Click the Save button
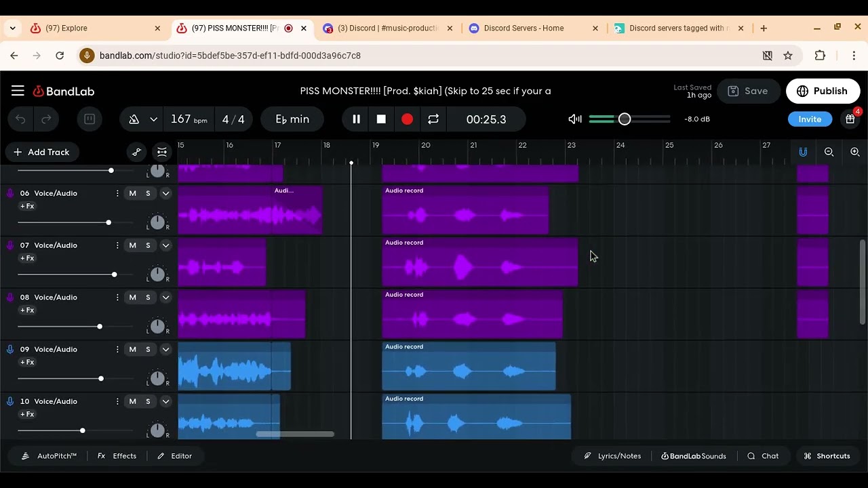Image resolution: width=868 pixels, height=488 pixels. pos(748,91)
